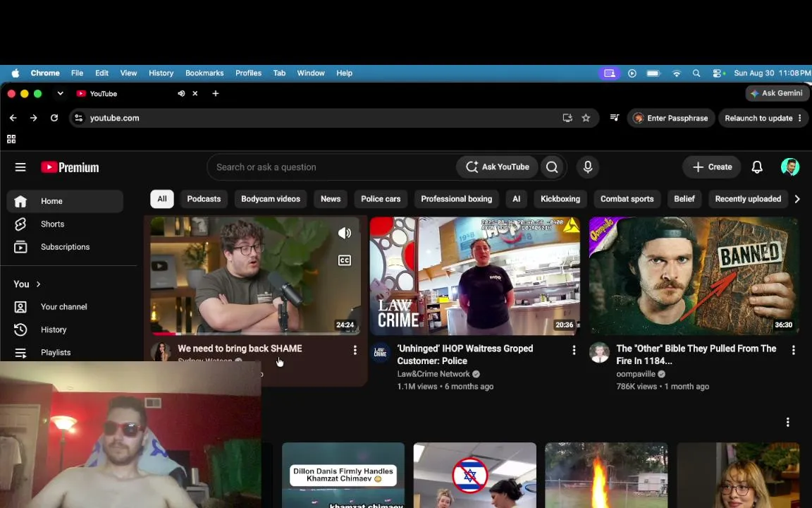Open options for 'We need to bring back SHAME'
Screen dimensions: 812x508
pos(355,351)
